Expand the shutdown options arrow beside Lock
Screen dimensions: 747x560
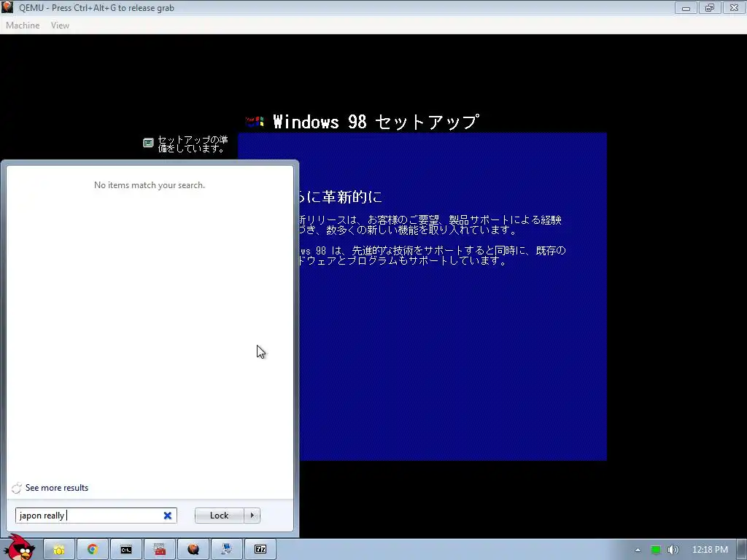252,516
